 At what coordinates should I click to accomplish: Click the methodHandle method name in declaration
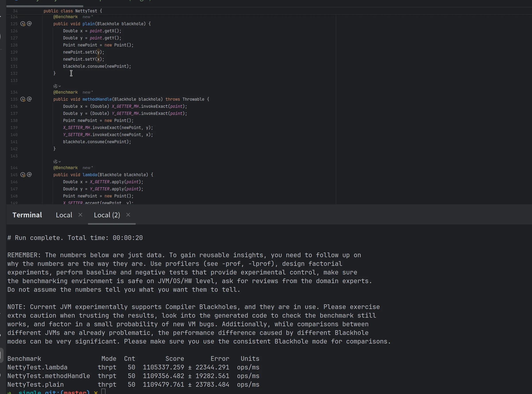[x=97, y=99]
